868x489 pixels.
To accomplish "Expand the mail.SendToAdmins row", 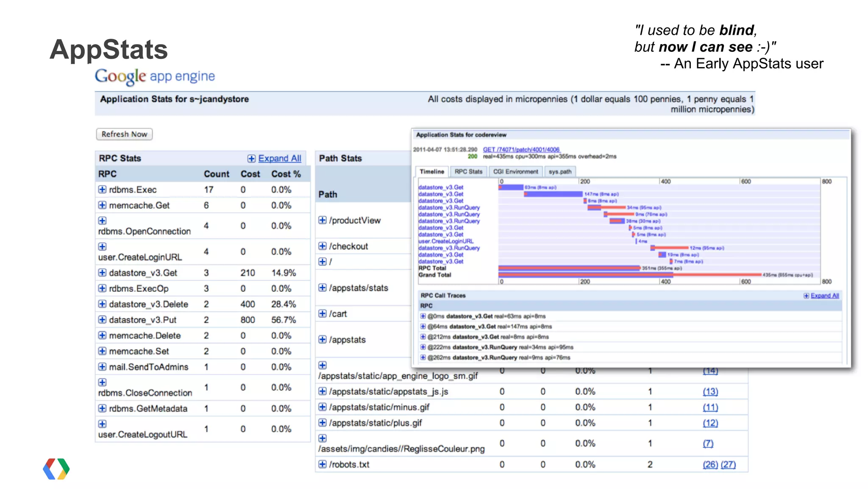I will 102,367.
